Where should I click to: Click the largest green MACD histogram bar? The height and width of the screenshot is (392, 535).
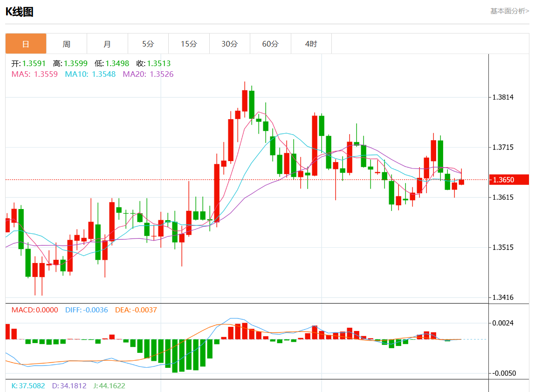(175, 356)
